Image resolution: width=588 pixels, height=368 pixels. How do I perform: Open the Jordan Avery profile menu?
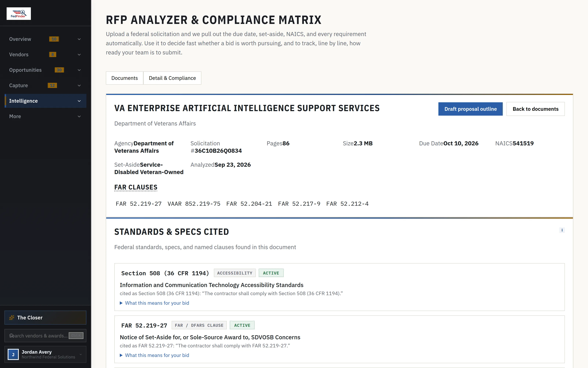pyautogui.click(x=45, y=354)
